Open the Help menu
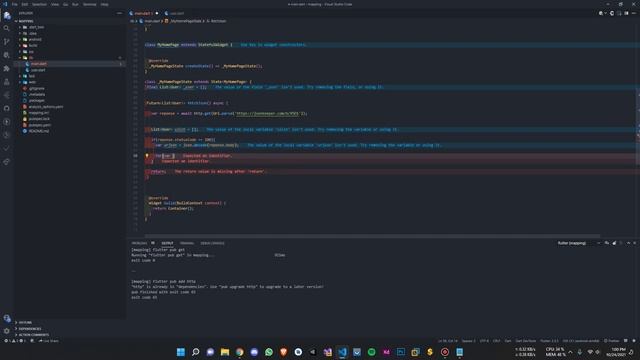The image size is (640, 360). click(104, 4)
